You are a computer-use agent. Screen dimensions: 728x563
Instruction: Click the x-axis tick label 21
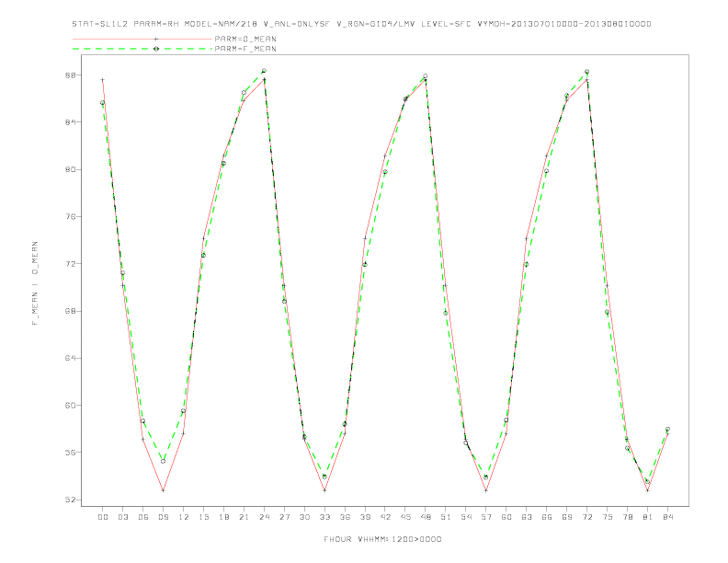pos(244,517)
